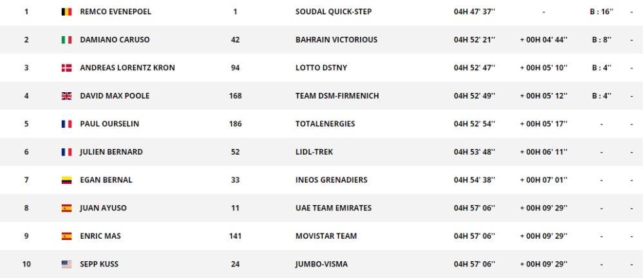Open the Soudal Quick-Step team page

(334, 12)
